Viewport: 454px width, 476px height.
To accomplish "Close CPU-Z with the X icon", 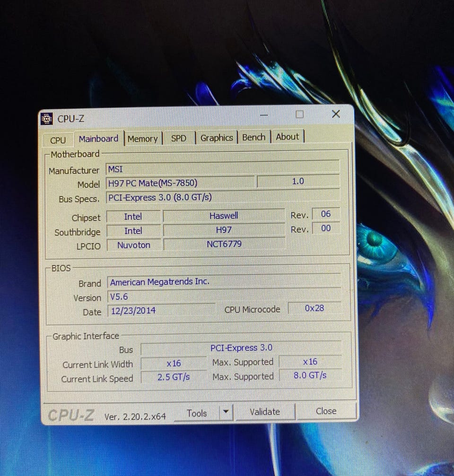I will coord(336,114).
